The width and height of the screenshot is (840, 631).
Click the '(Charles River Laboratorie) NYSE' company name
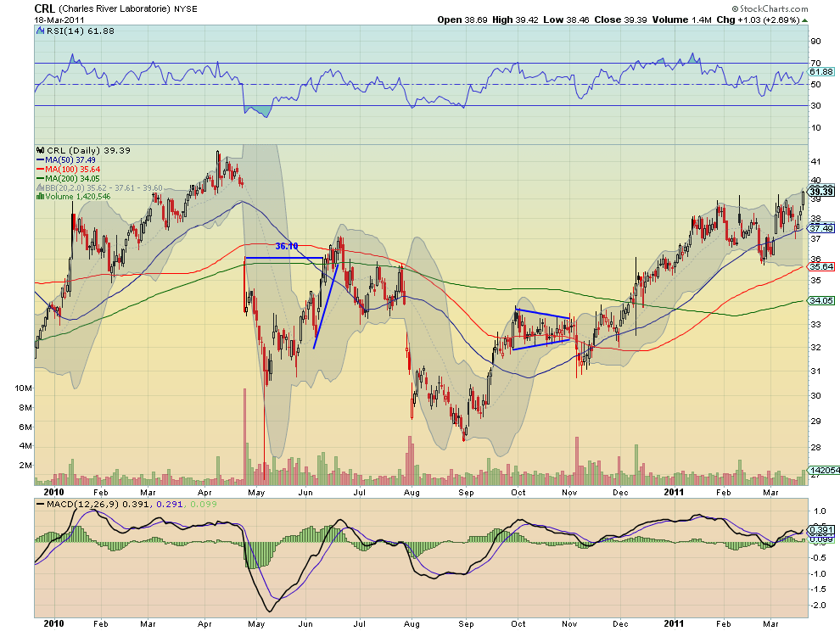[x=127, y=9]
